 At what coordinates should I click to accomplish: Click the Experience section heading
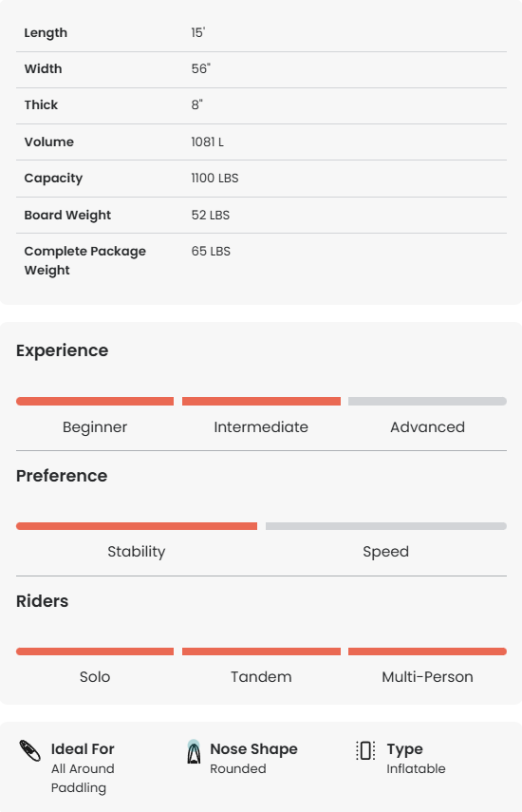(62, 350)
